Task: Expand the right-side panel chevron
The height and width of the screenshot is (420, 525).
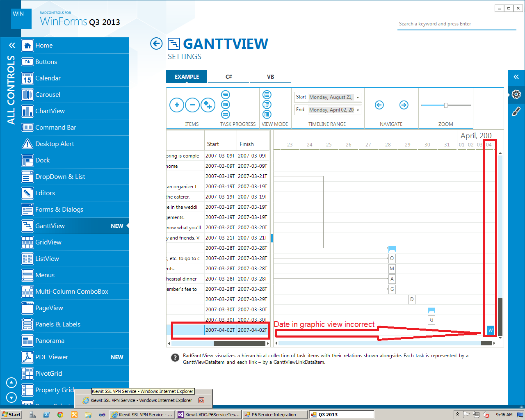Action: point(516,77)
